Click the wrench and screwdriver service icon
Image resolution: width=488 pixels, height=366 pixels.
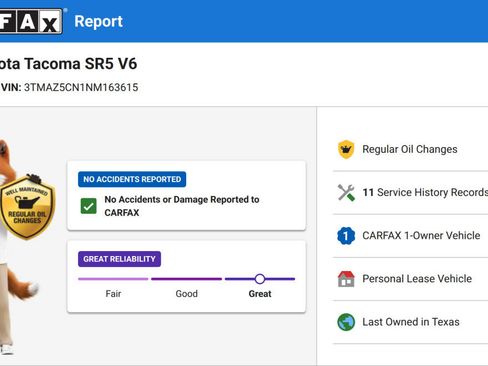[346, 193]
